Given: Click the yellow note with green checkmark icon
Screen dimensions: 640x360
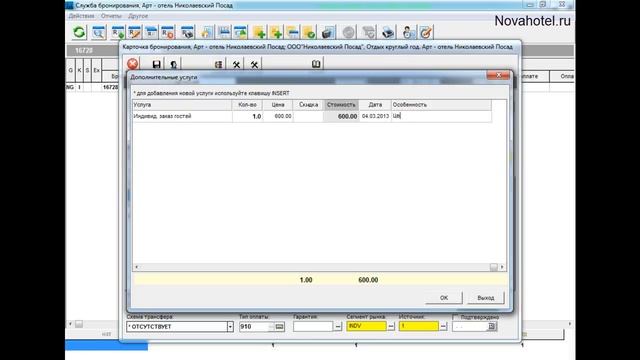Looking at the screenshot, I should (x=309, y=33).
